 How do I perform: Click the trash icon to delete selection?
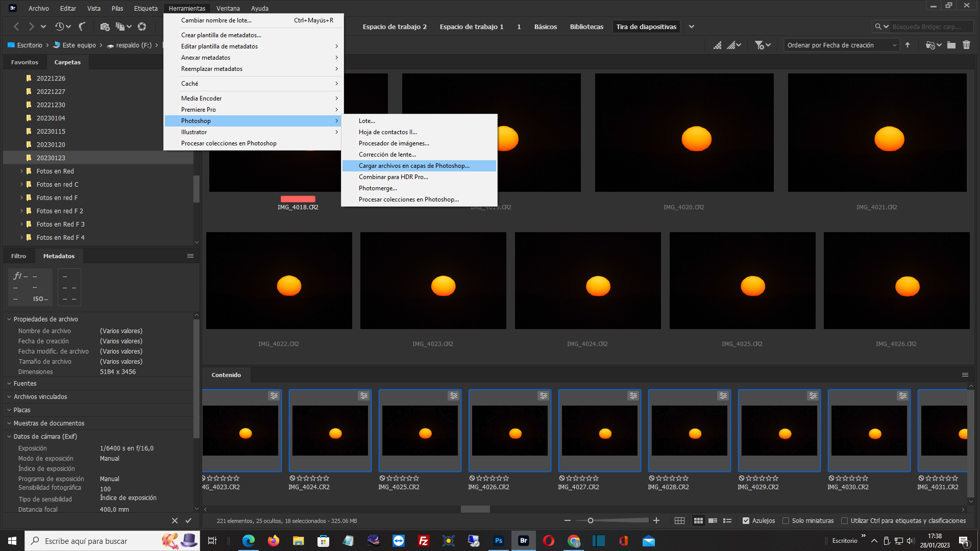coord(966,45)
